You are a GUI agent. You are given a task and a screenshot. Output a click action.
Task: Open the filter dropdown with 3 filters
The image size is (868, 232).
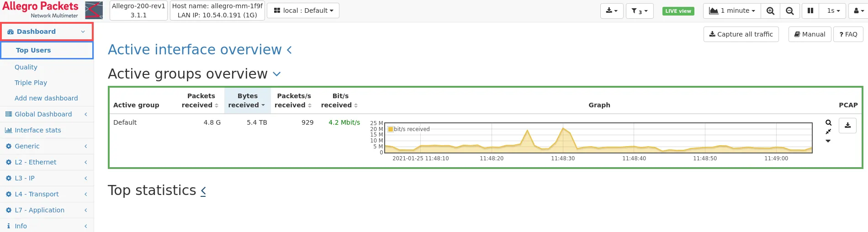coord(639,11)
